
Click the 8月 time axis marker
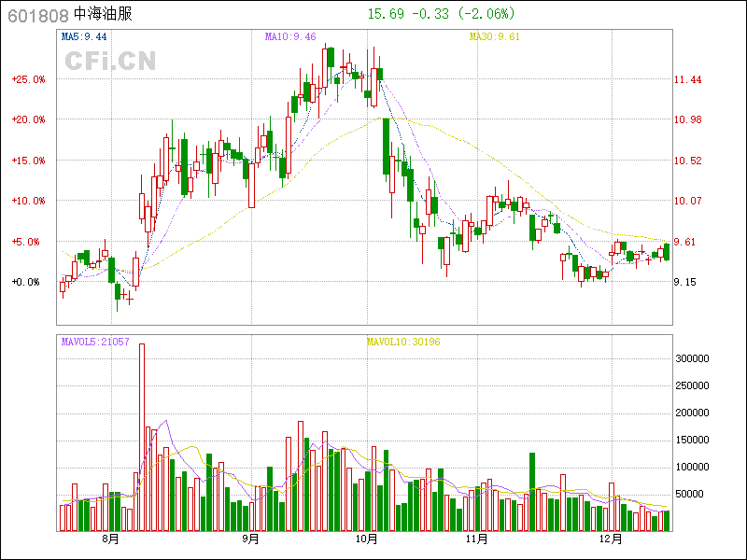pos(111,539)
